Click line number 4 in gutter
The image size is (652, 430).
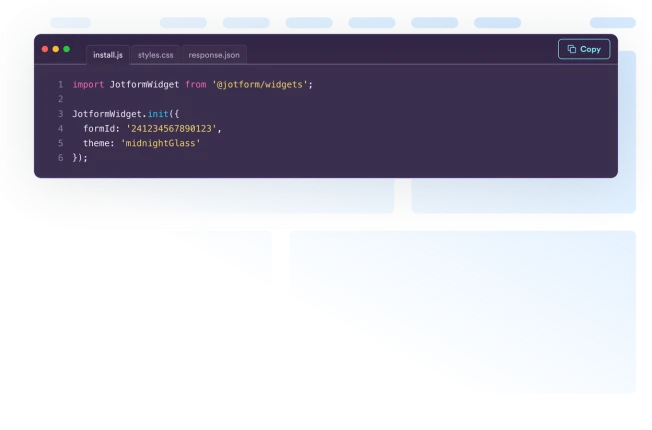61,129
